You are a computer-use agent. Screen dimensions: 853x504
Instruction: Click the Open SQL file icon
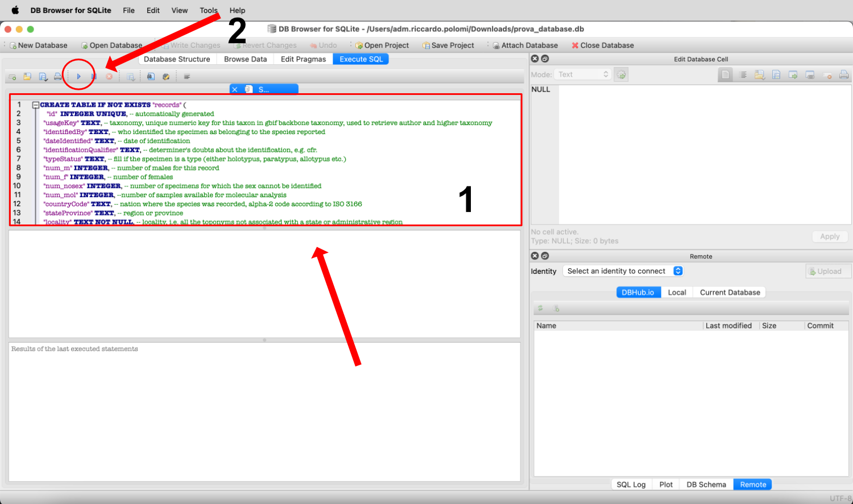point(27,77)
